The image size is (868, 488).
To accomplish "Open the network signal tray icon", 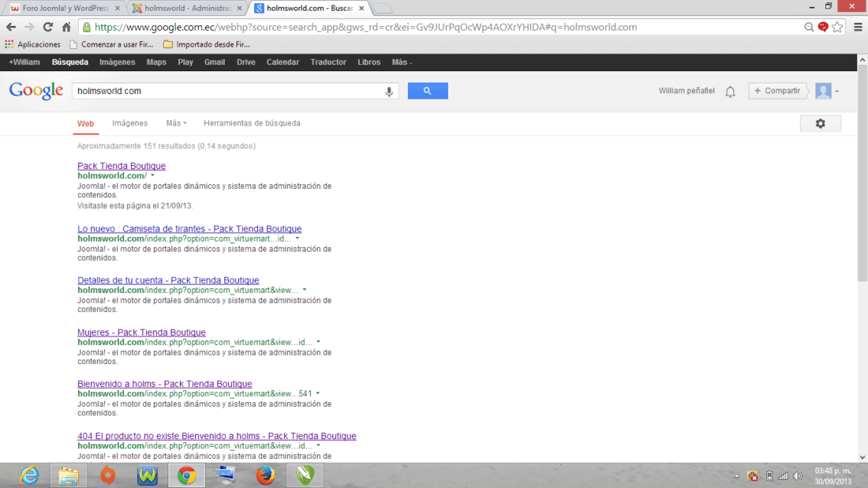I will 783,476.
